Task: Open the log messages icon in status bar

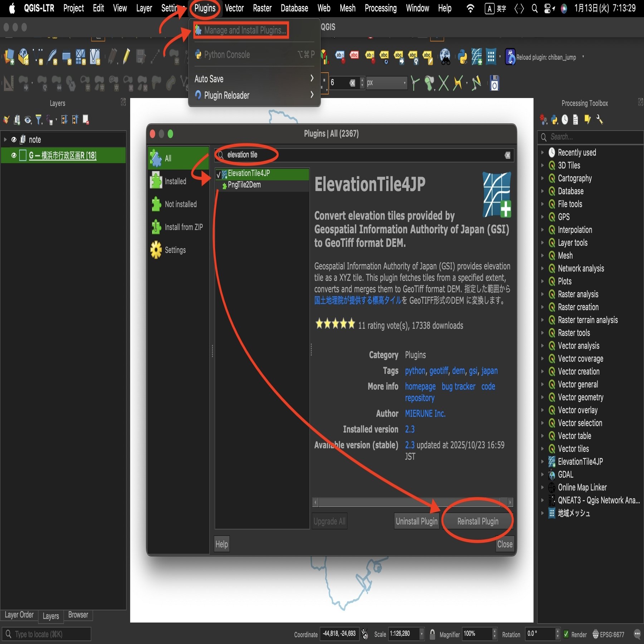Action: click(637, 634)
